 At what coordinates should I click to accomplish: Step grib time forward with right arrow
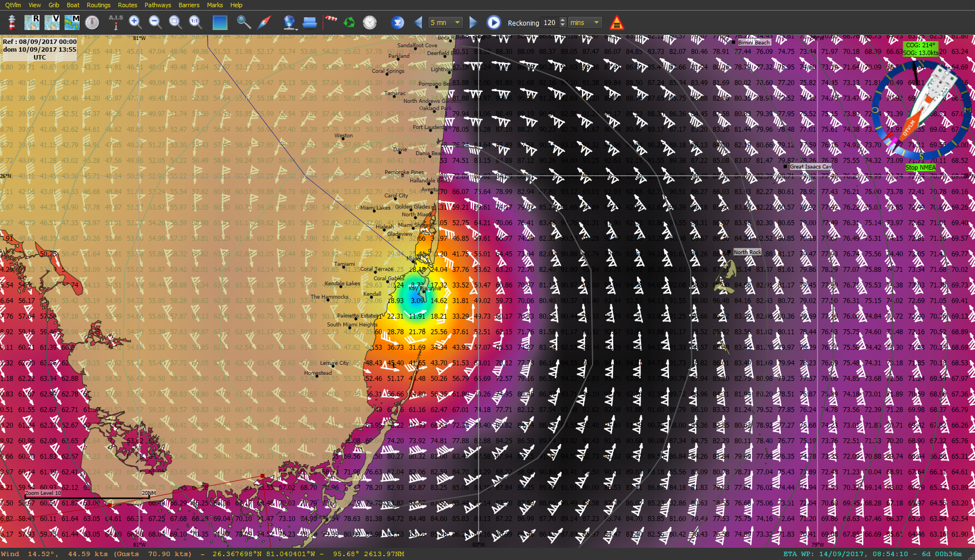click(473, 22)
